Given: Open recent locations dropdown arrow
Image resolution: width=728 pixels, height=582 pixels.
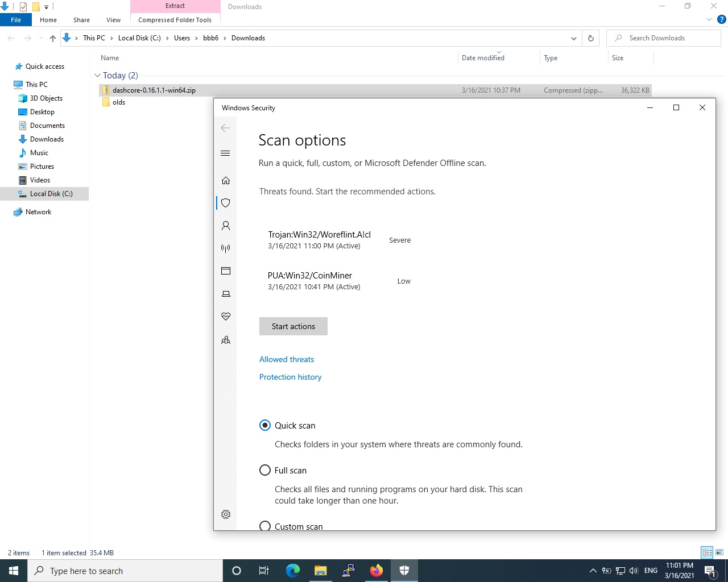Looking at the screenshot, I should [40, 38].
